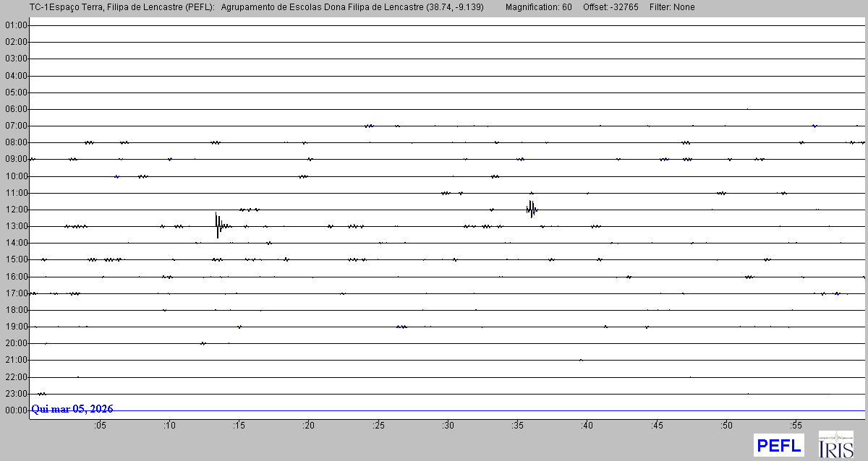Click the seismic burst on the 12:00 trace

click(532, 209)
